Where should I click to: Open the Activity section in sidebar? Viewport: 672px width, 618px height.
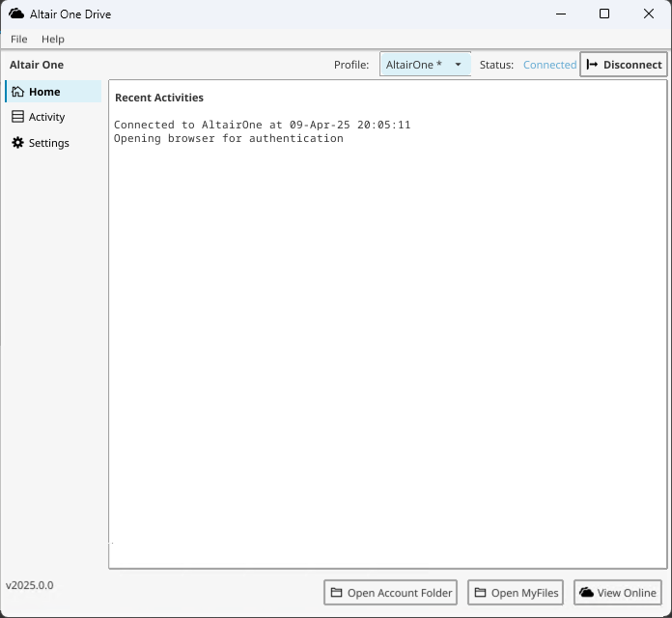coord(53,117)
